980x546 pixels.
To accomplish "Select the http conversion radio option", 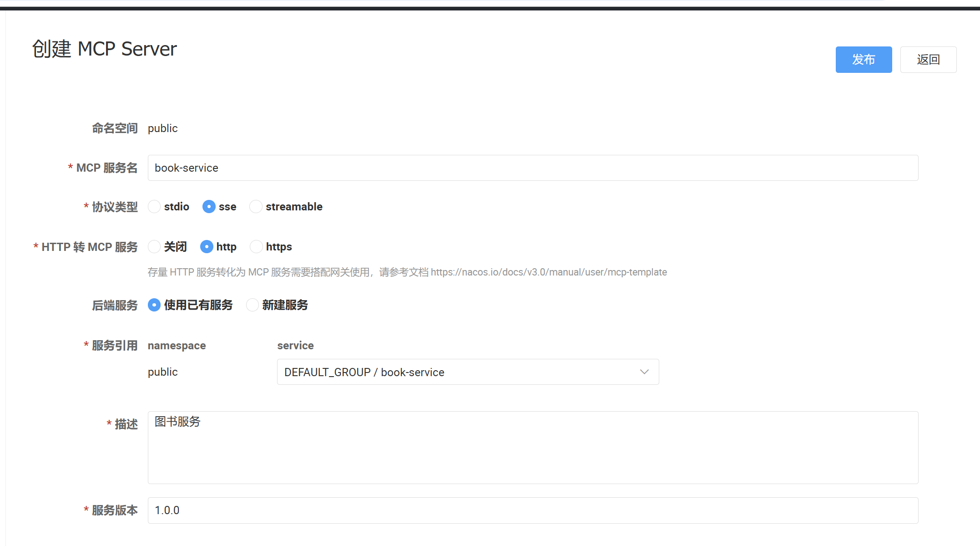I will (x=207, y=247).
